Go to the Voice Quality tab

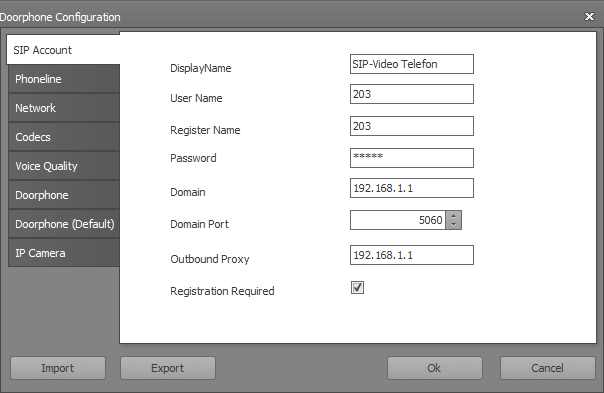(x=64, y=166)
